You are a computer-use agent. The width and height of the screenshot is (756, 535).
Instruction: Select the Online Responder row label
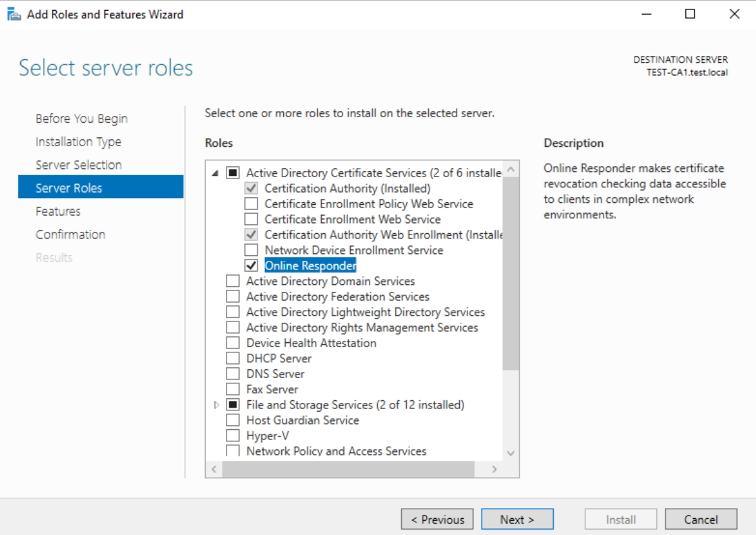click(310, 265)
